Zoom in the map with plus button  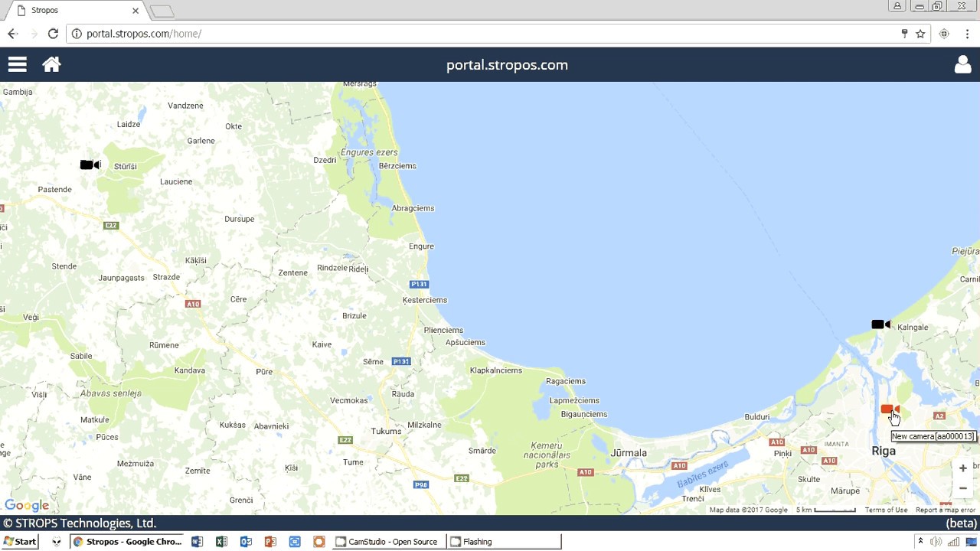[962, 468]
